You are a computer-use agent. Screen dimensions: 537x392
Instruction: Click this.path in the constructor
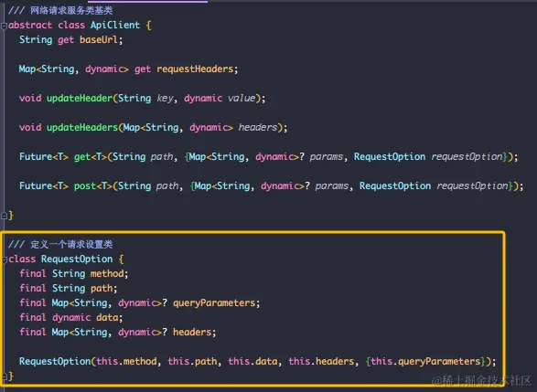(192, 361)
